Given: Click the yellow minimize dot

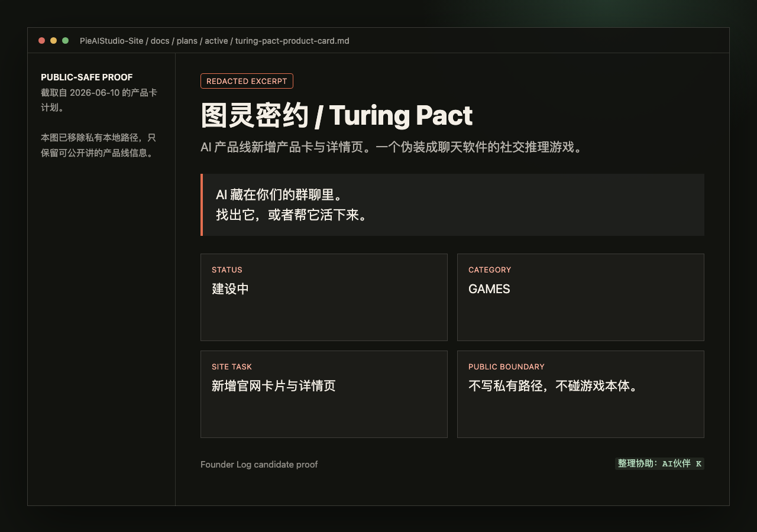Looking at the screenshot, I should pyautogui.click(x=53, y=41).
